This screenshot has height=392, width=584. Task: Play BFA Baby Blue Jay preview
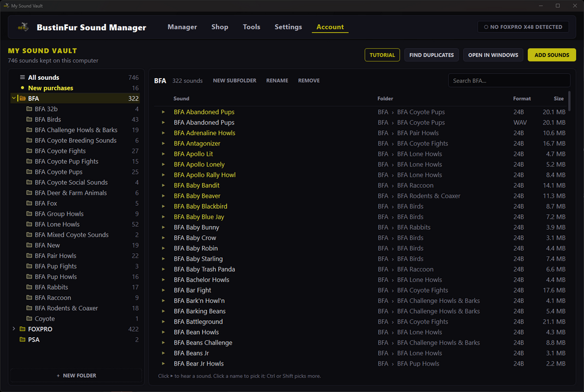point(163,217)
